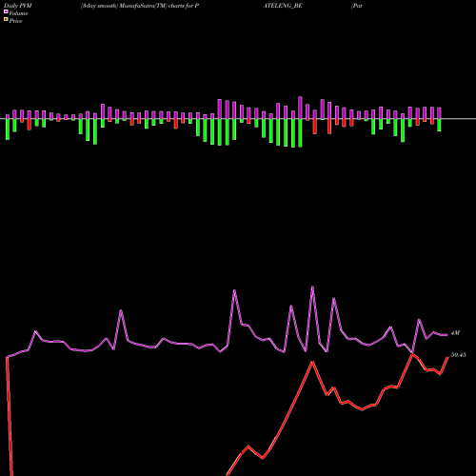Click the '(3day smooth) MunafaSutra(TM) charts' title text

132,6
